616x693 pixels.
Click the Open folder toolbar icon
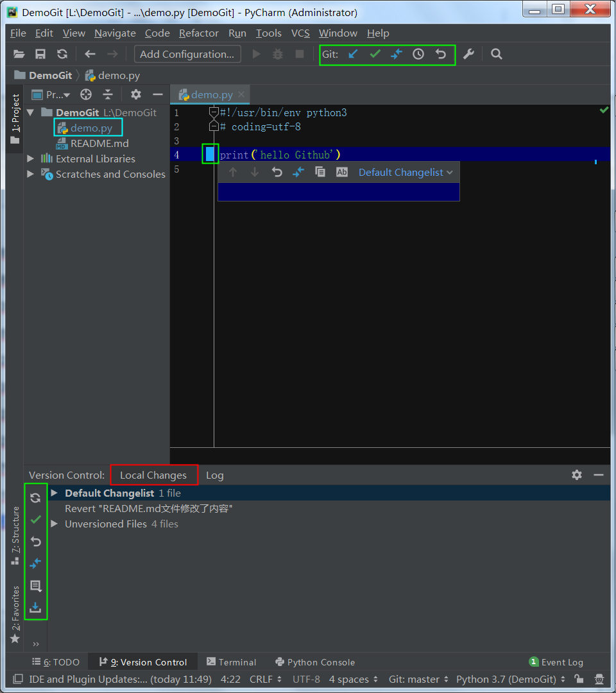[19, 55]
